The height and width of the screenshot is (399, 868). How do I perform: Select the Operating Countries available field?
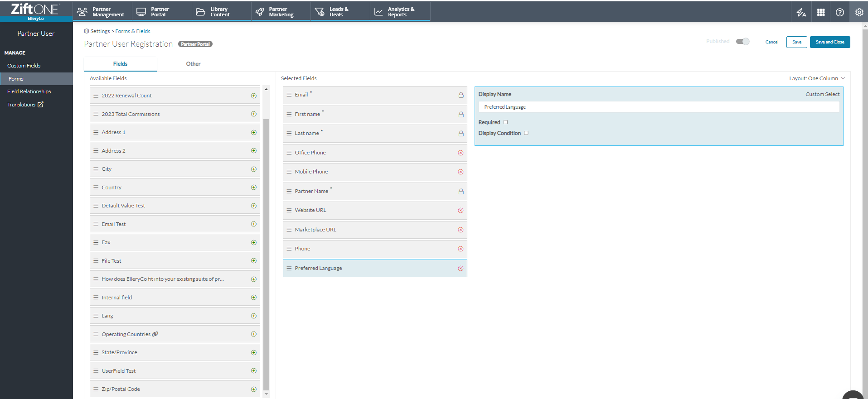175,334
